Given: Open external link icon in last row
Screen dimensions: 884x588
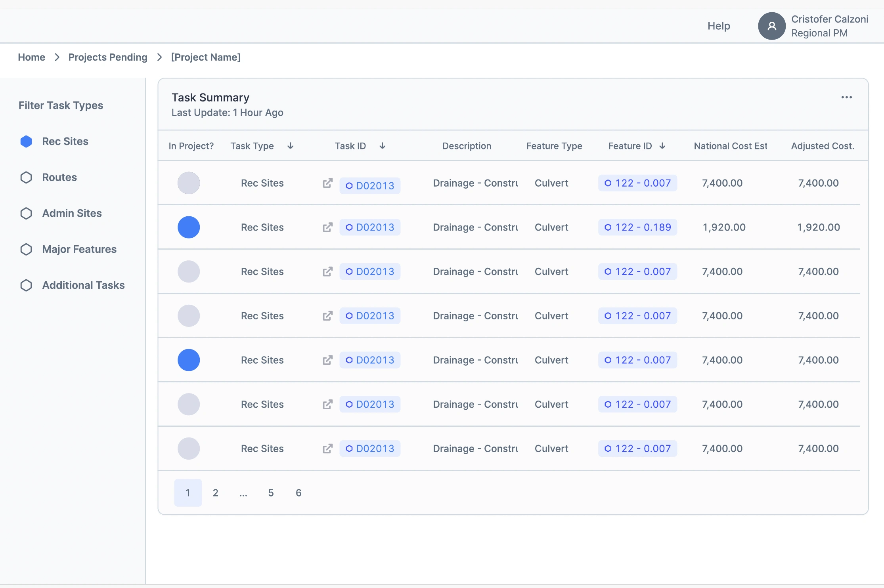Looking at the screenshot, I should click(x=327, y=449).
